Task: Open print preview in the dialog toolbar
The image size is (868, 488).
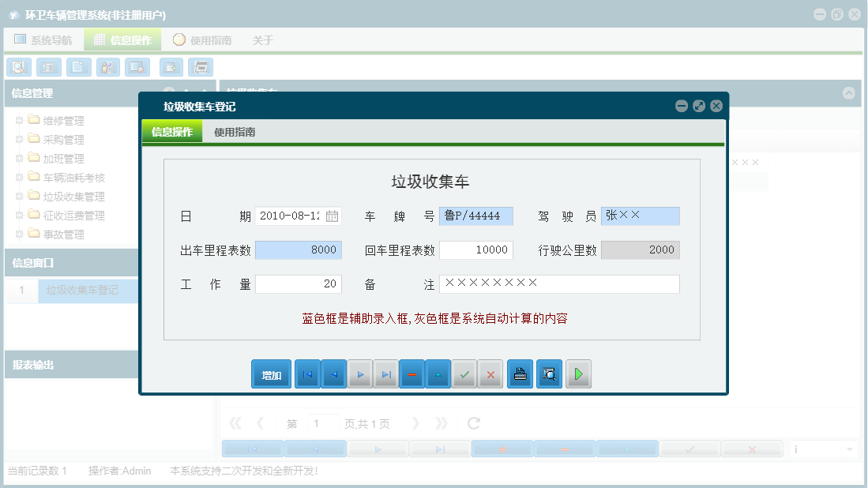Action: (x=549, y=374)
